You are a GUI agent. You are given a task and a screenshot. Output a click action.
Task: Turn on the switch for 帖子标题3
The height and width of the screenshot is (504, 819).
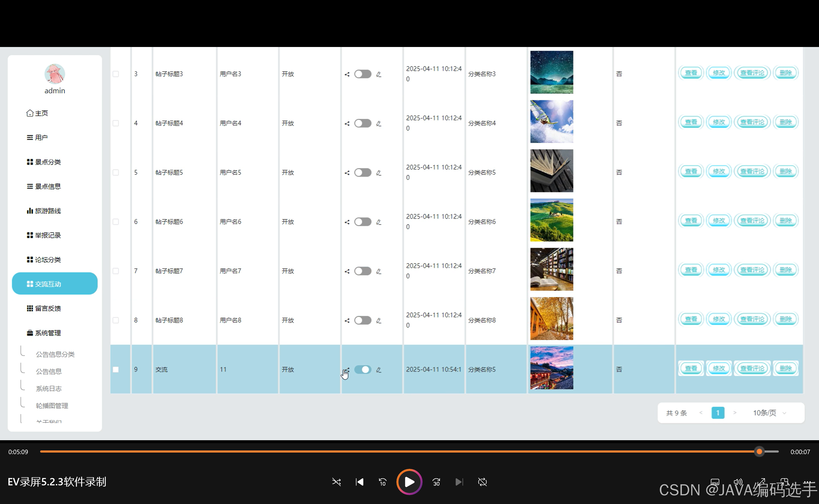363,74
